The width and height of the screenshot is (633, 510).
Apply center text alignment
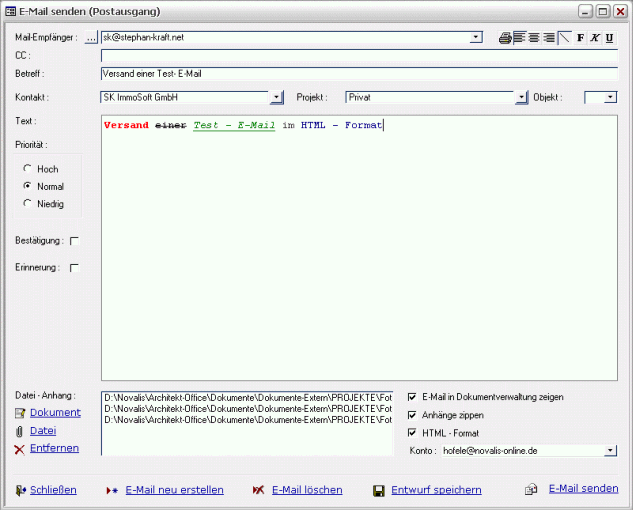(x=534, y=38)
